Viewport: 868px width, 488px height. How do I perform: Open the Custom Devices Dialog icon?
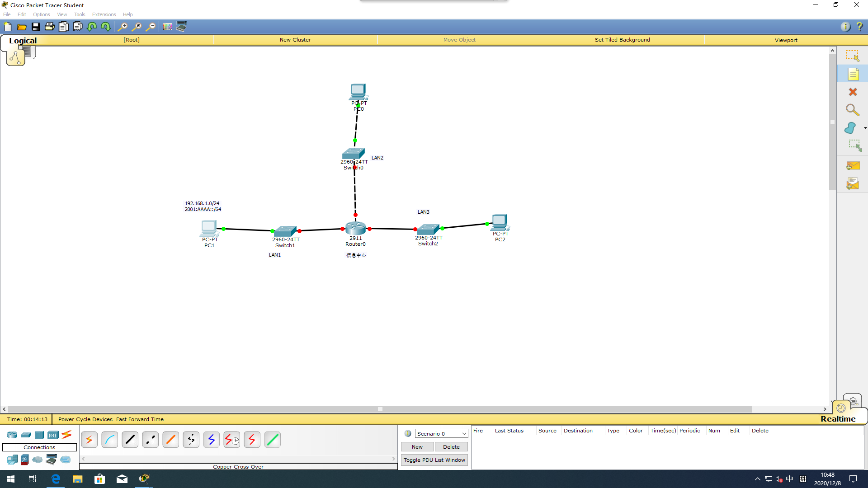tap(181, 27)
